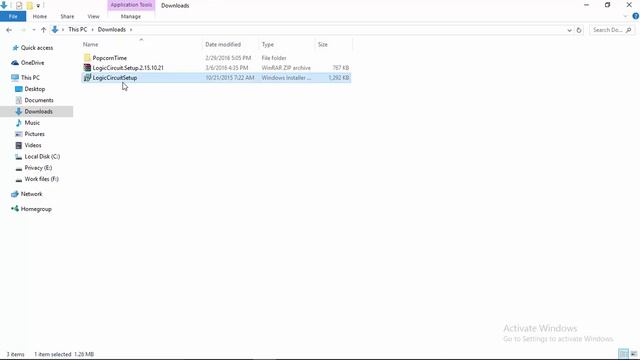Click Downloads in the address bar path
The width and height of the screenshot is (640, 360).
click(x=111, y=29)
